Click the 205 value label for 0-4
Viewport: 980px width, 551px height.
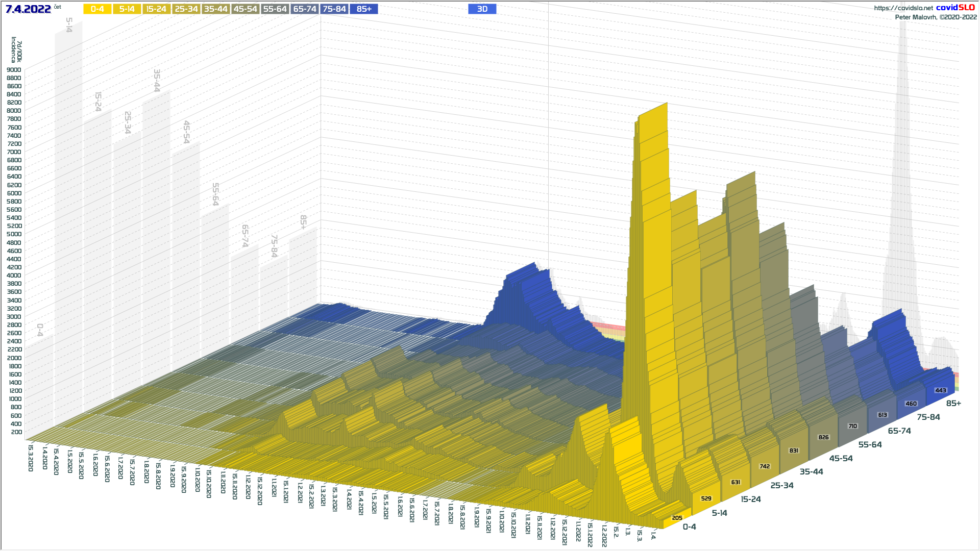[677, 518]
